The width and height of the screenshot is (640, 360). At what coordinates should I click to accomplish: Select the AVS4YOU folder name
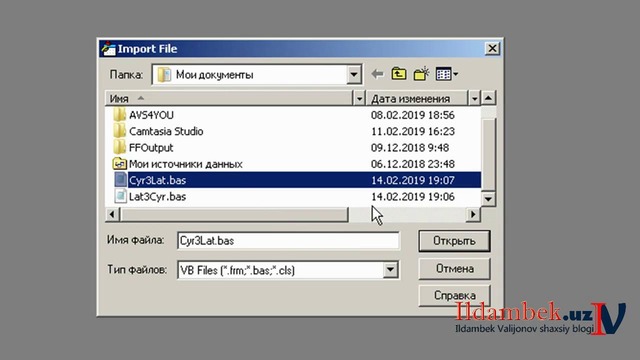[x=151, y=115]
